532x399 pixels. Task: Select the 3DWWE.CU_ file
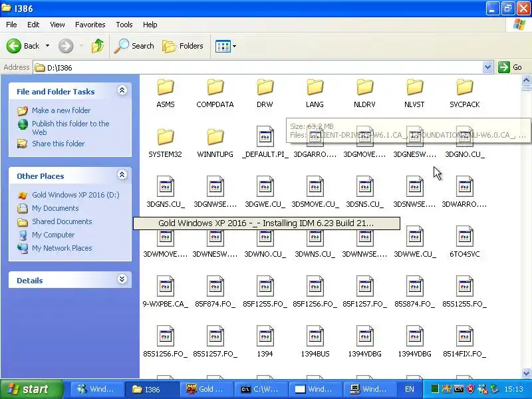click(x=414, y=242)
